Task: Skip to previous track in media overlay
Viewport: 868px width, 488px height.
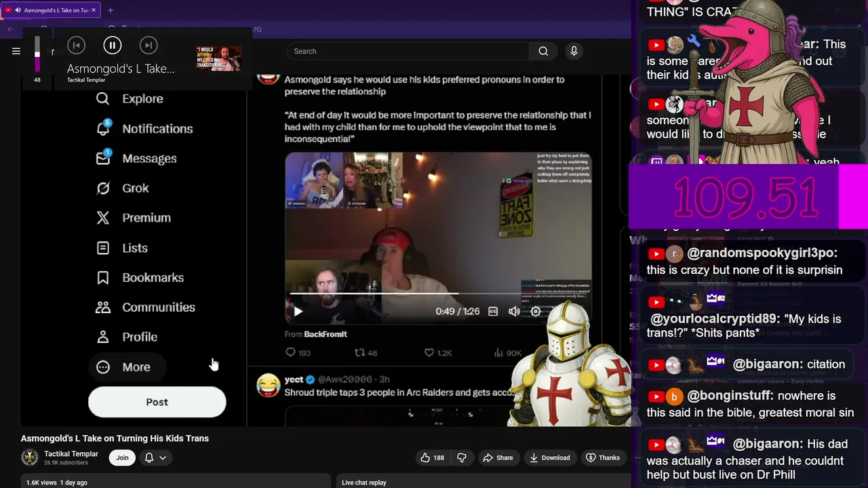Action: click(x=76, y=45)
